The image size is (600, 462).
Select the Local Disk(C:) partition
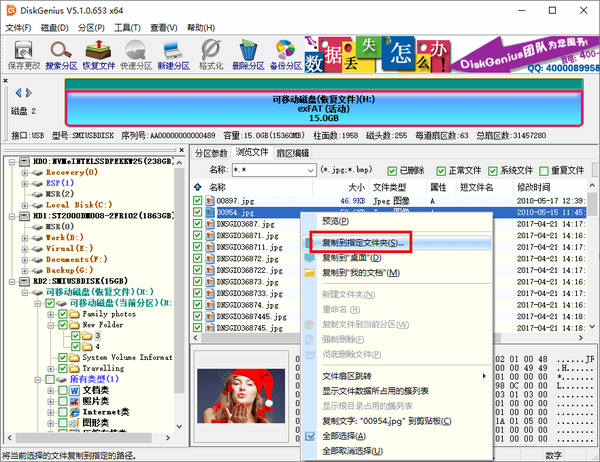tap(79, 205)
